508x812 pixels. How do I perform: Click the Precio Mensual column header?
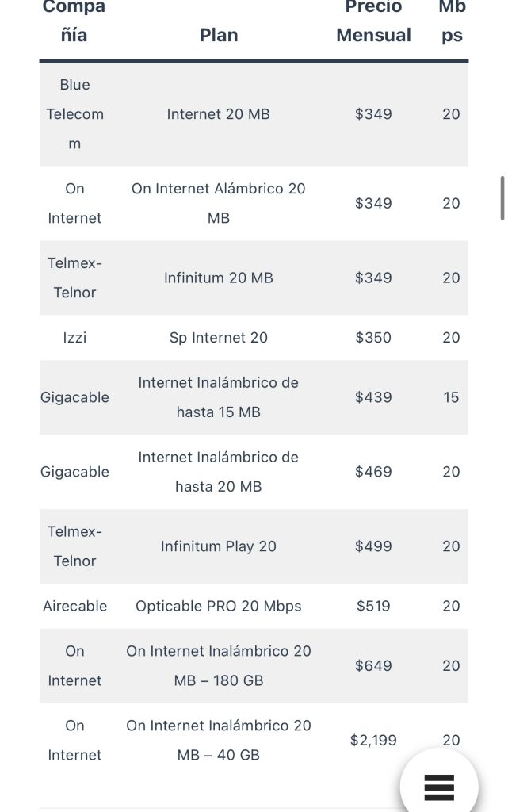coord(373,21)
